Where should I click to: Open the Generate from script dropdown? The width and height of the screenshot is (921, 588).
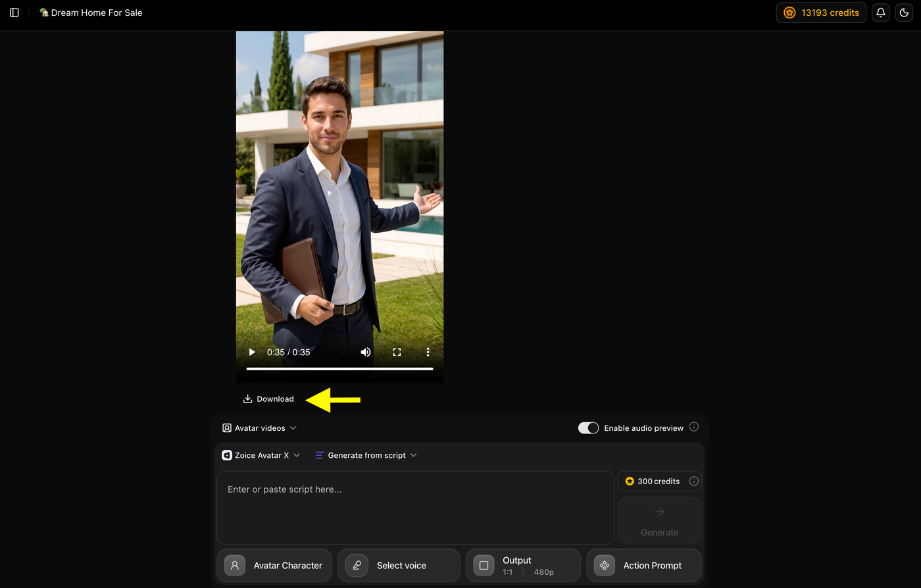pyautogui.click(x=366, y=455)
